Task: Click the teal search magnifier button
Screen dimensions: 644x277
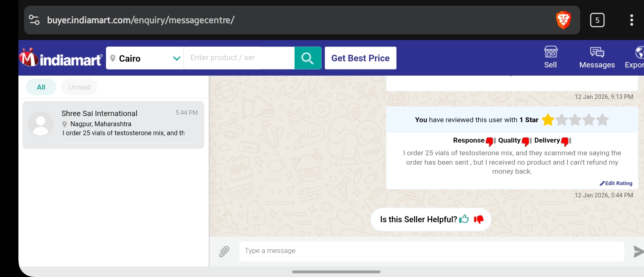Action: [308, 58]
